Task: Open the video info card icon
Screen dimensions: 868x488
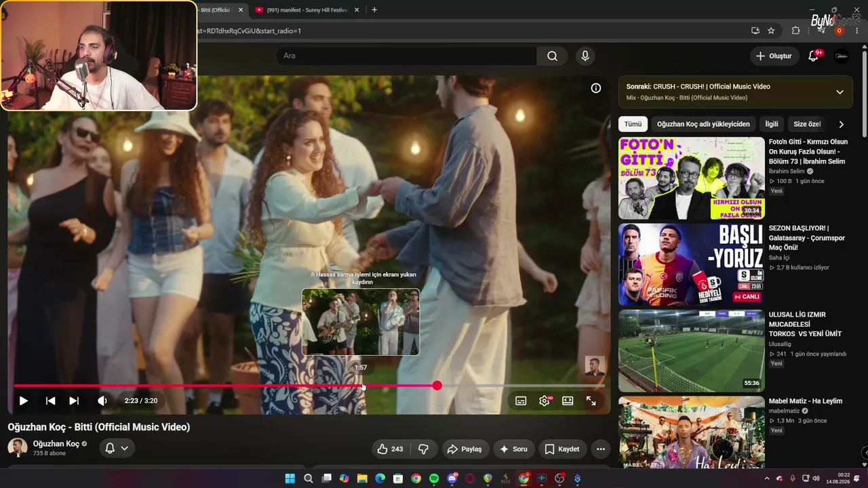Action: pos(596,88)
